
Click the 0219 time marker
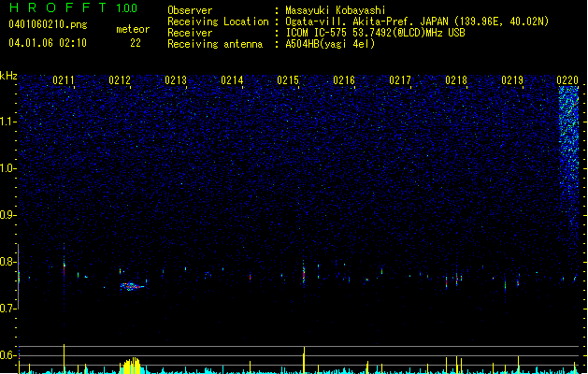[512, 80]
